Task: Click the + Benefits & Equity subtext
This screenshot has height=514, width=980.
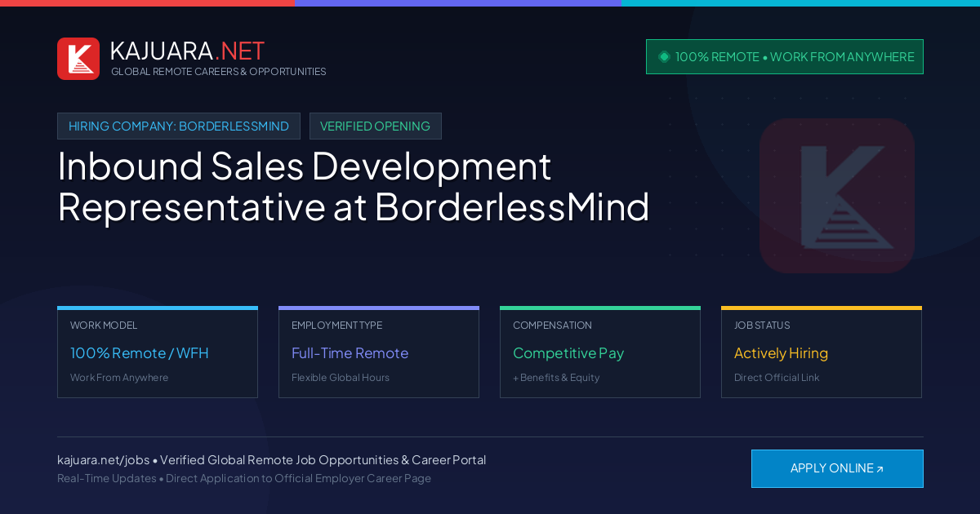Action: point(556,378)
